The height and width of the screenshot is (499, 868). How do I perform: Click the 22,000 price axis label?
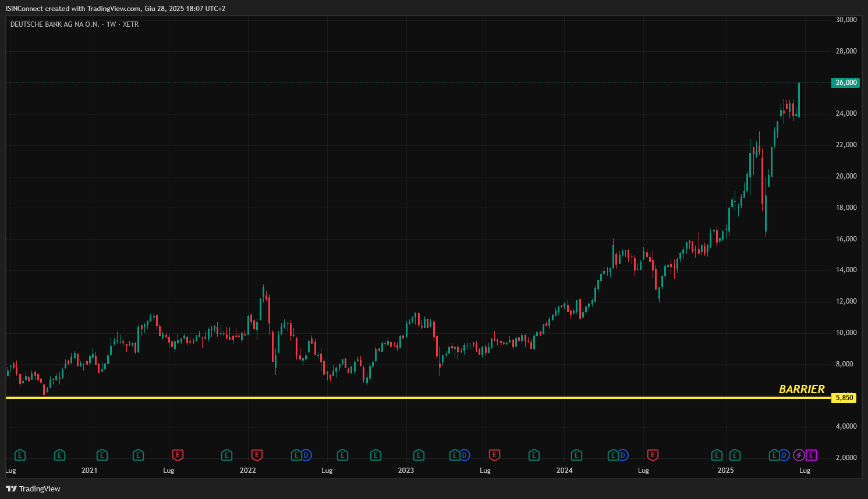pyautogui.click(x=846, y=145)
